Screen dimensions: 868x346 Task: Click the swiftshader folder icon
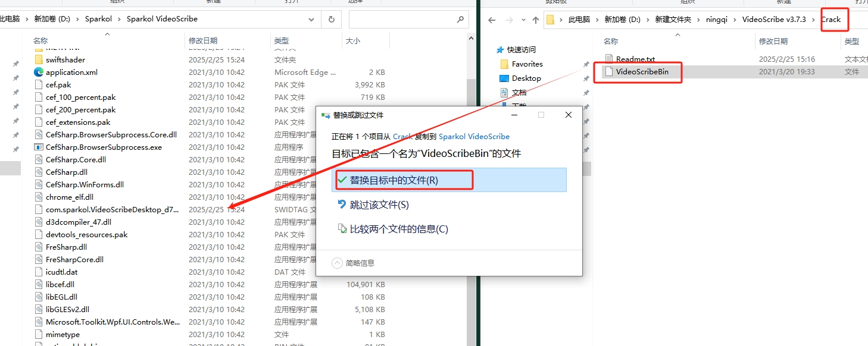(x=39, y=59)
